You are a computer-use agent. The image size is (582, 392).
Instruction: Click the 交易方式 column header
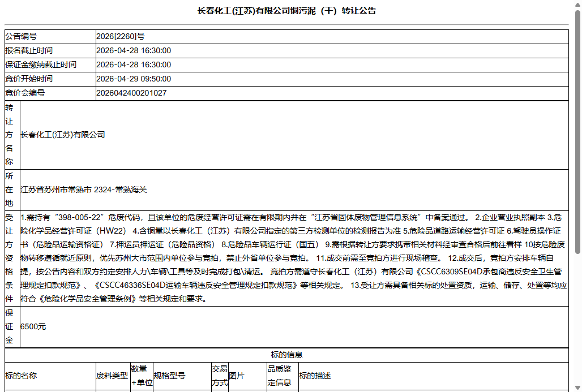tap(220, 376)
